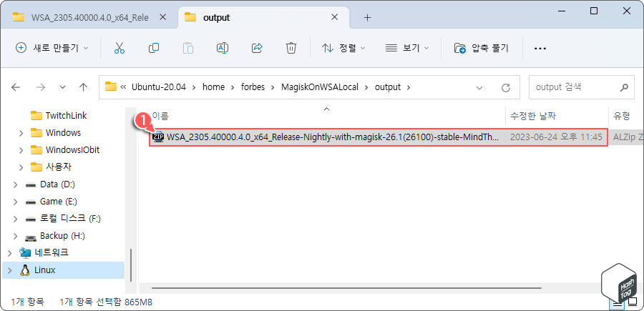Screen dimensions: 644x311
Task: Open Data (D:) drive
Action: [x=57, y=184]
